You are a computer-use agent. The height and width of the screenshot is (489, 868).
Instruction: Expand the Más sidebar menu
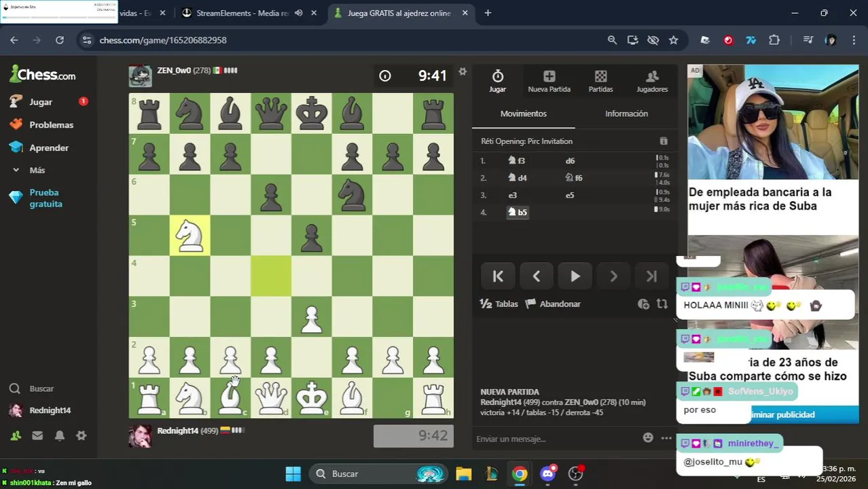37,170
